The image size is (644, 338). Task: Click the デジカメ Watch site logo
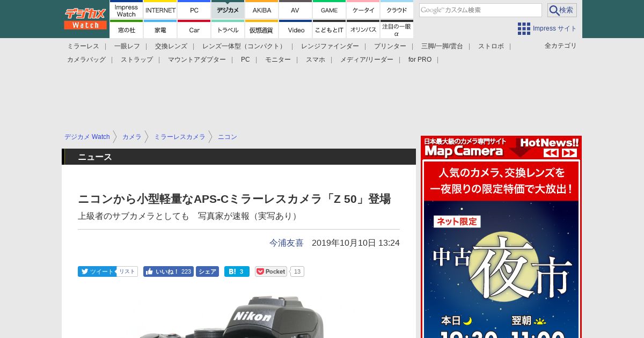[x=85, y=19]
